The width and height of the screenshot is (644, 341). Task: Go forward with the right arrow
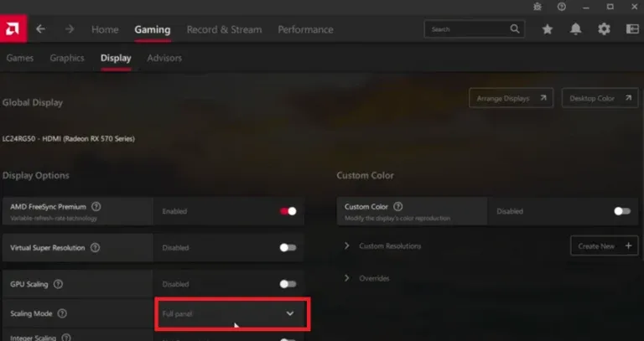70,29
